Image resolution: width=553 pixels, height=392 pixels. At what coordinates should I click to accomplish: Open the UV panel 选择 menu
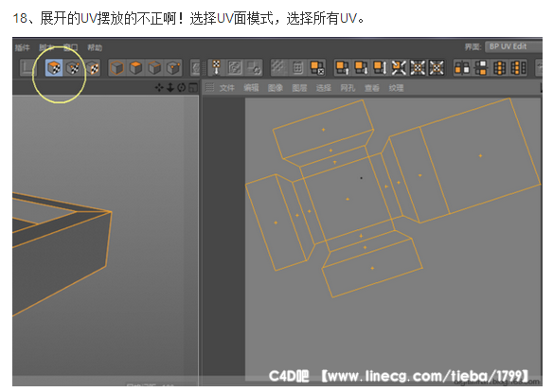click(x=324, y=88)
